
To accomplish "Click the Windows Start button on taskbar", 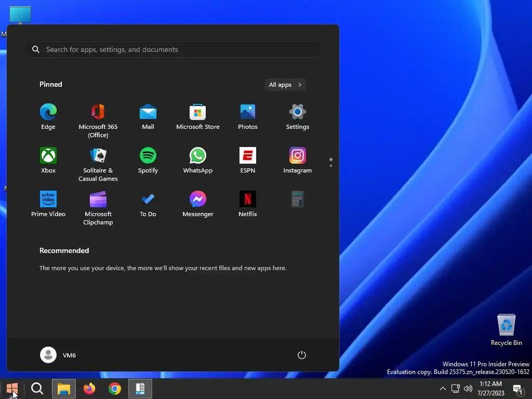I will (12, 389).
